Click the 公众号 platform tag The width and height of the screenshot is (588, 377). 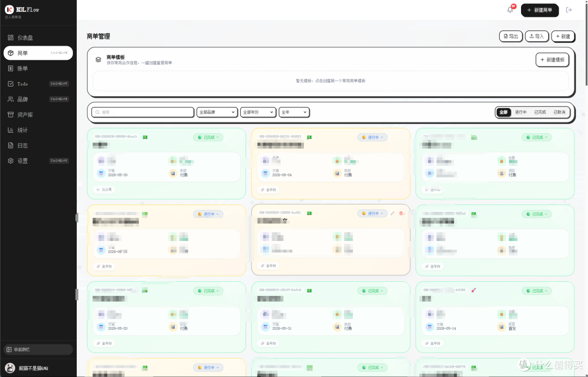(x=104, y=190)
